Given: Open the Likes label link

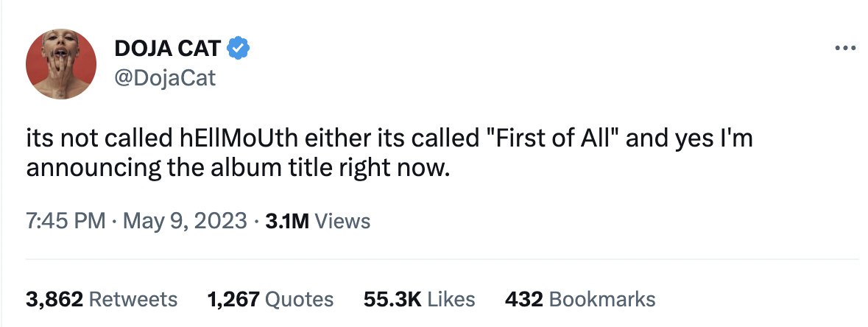Looking at the screenshot, I should point(451,299).
